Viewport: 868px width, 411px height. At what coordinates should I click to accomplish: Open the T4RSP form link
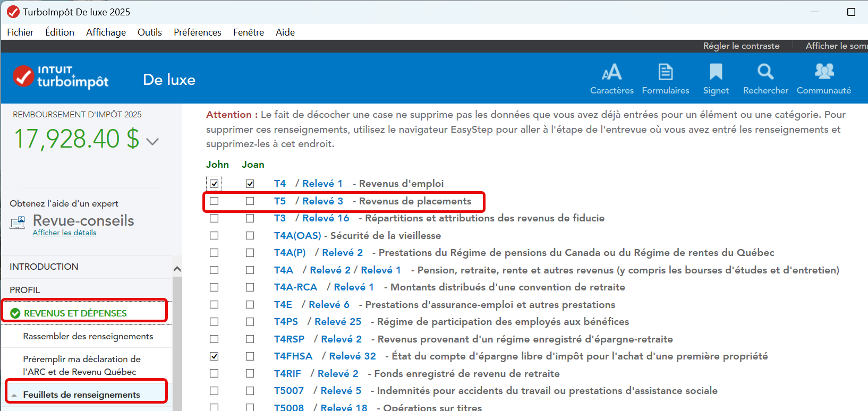coord(290,339)
